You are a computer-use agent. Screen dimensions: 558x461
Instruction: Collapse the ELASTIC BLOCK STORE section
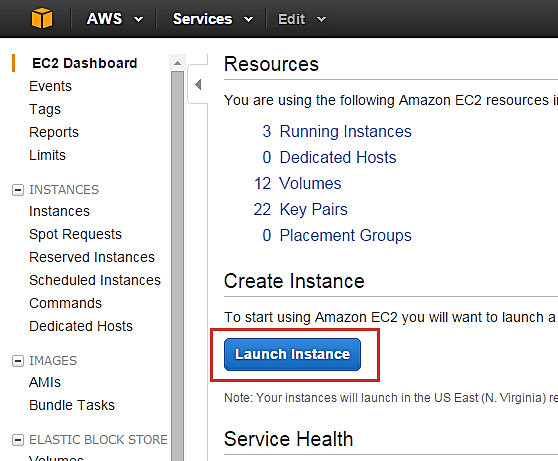(18, 440)
